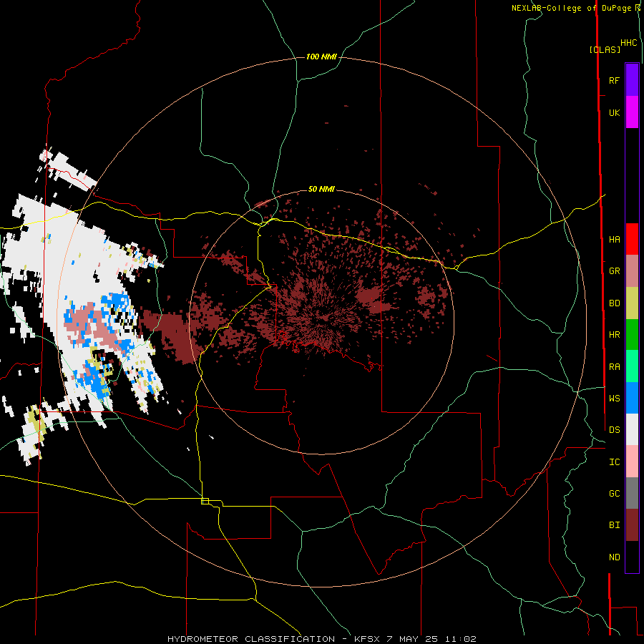Click the GC gray legend swatch

[x=632, y=493]
